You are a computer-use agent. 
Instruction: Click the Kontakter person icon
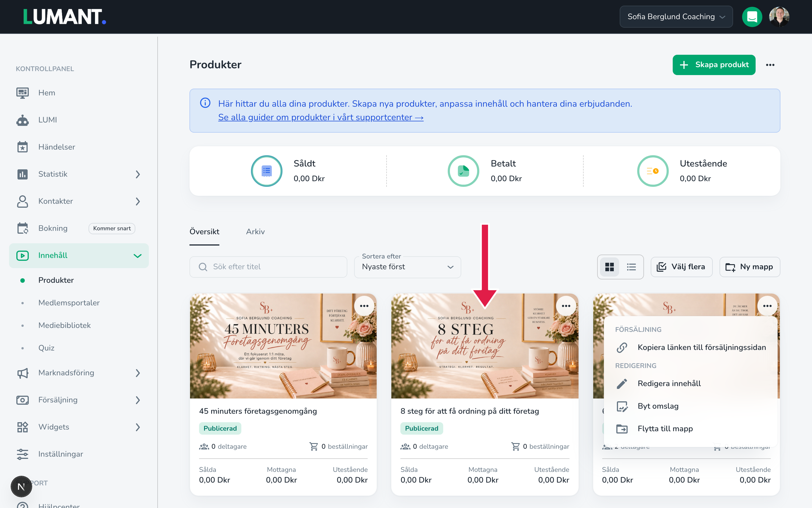23,201
